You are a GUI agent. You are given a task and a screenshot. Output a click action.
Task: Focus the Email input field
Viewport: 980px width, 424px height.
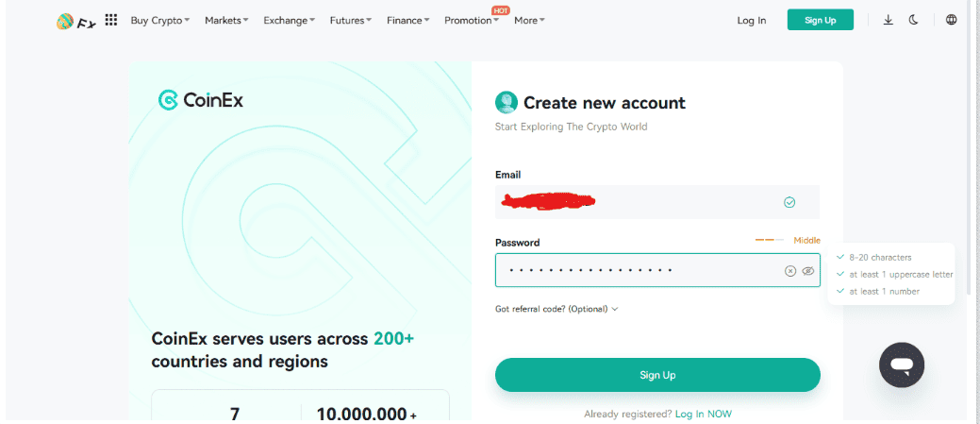[x=657, y=202]
